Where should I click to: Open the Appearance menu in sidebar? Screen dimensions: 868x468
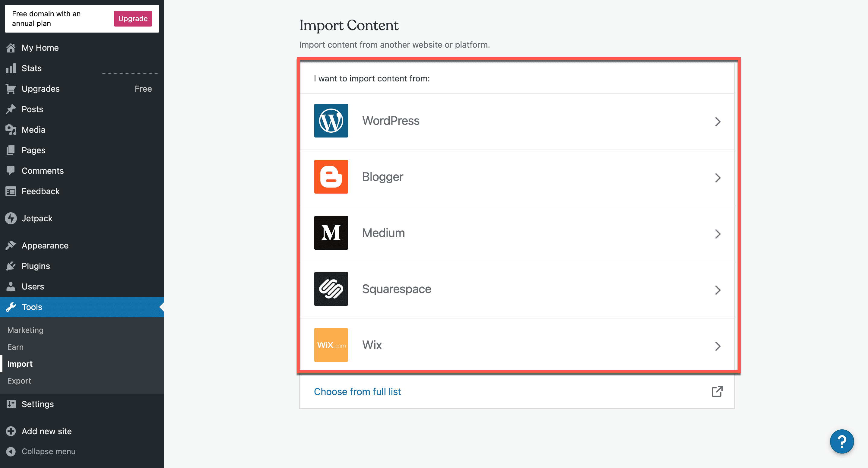(45, 246)
